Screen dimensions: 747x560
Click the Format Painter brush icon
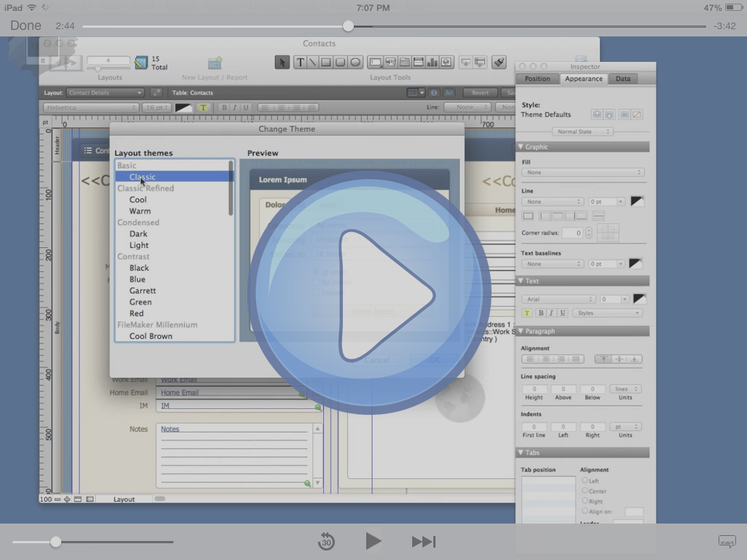click(499, 63)
